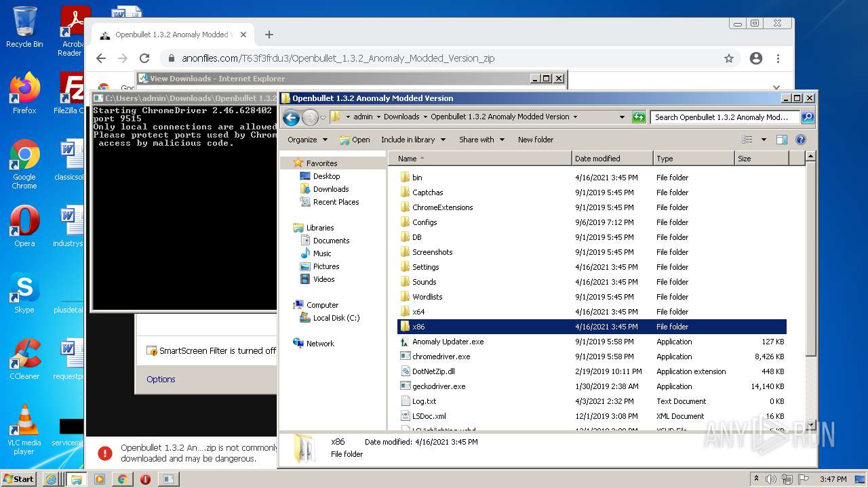The height and width of the screenshot is (488, 868).
Task: Sort by Type column header
Action: pos(694,159)
